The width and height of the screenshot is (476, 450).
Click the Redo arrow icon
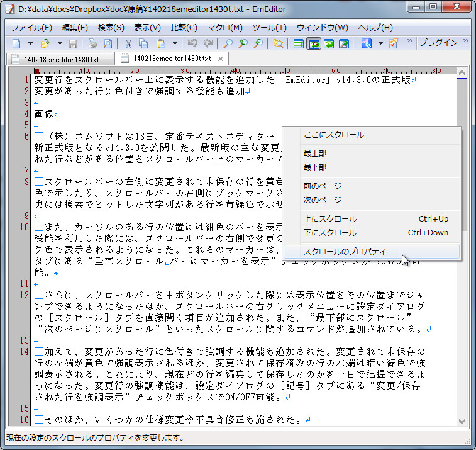point(208,44)
